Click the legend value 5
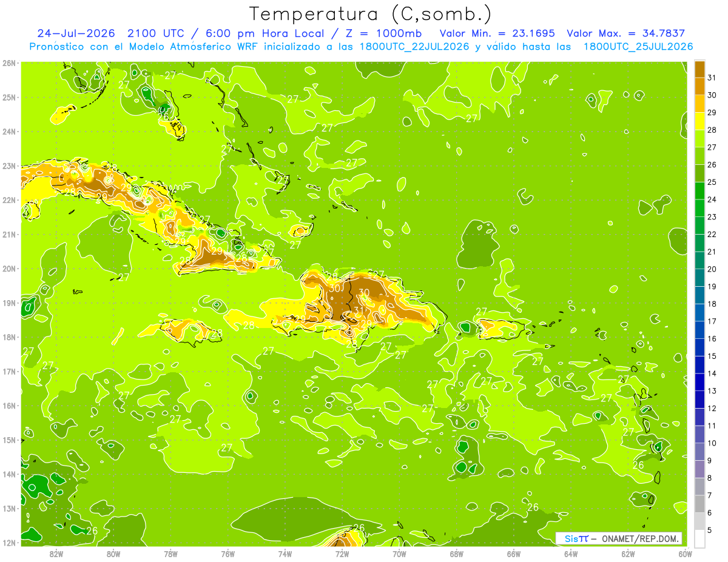Viewport: 728px width, 562px height. point(710,530)
